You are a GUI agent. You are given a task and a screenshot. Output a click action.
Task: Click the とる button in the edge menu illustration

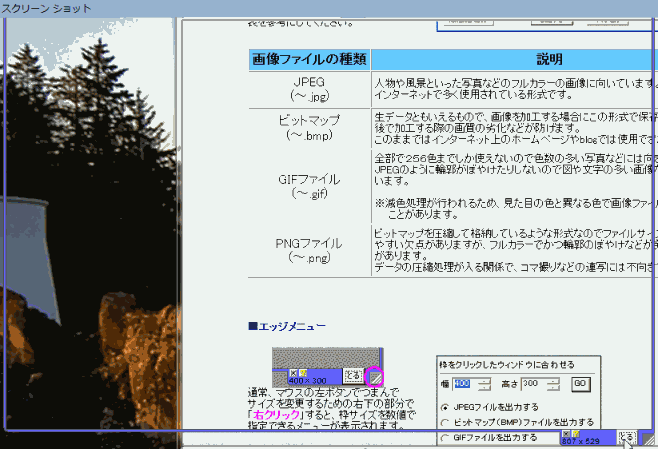coord(353,376)
